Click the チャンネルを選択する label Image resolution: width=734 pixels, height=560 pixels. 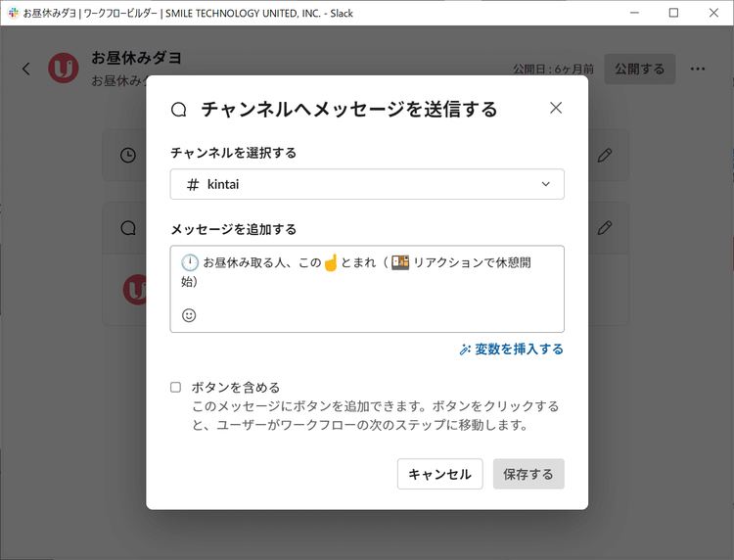[234, 153]
